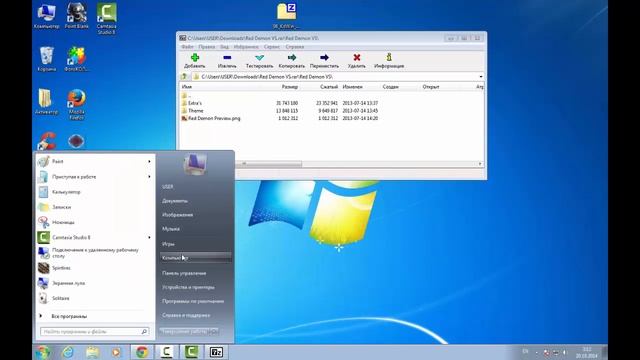Click the Google Chrome taskbar icon
Screen dimensions: 640x360
tap(142, 352)
